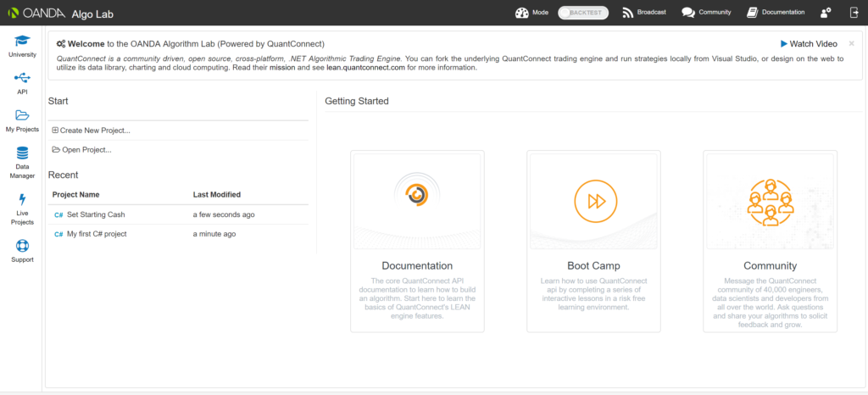Viewport: 868px width, 395px height.
Task: Open the Data Manager icon
Action: point(22,154)
